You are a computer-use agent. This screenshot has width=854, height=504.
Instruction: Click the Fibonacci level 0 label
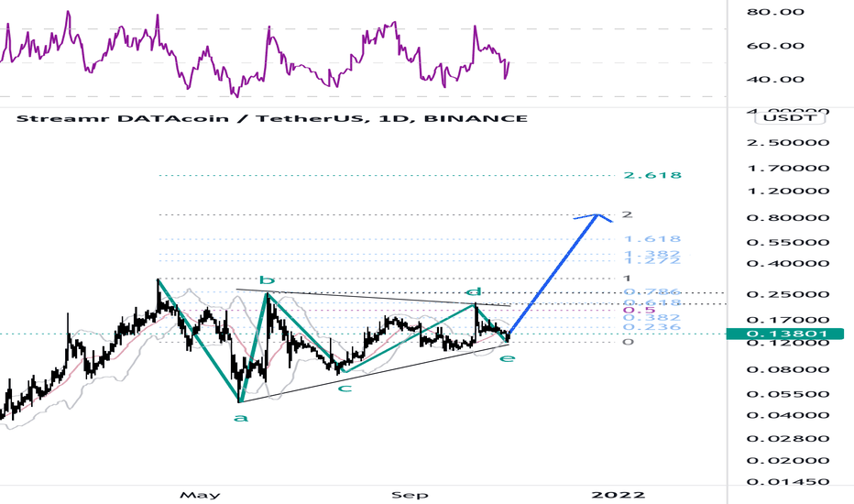coord(628,342)
